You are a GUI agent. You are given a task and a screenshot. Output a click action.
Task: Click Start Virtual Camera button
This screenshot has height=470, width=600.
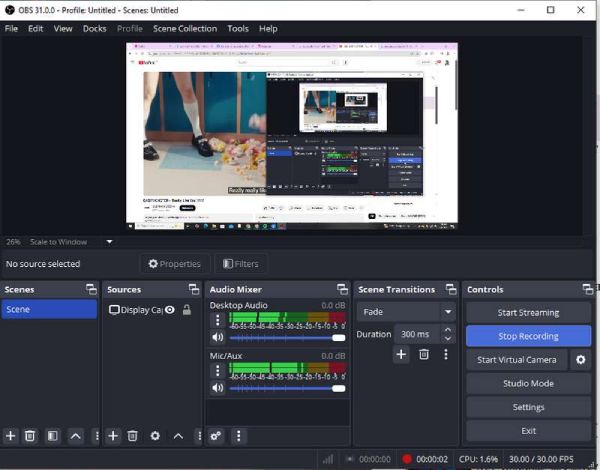pos(517,359)
